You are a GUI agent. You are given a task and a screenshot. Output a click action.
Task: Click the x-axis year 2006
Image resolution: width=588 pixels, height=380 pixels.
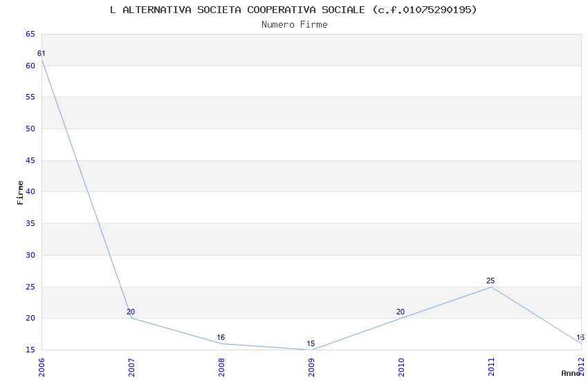pyautogui.click(x=42, y=367)
